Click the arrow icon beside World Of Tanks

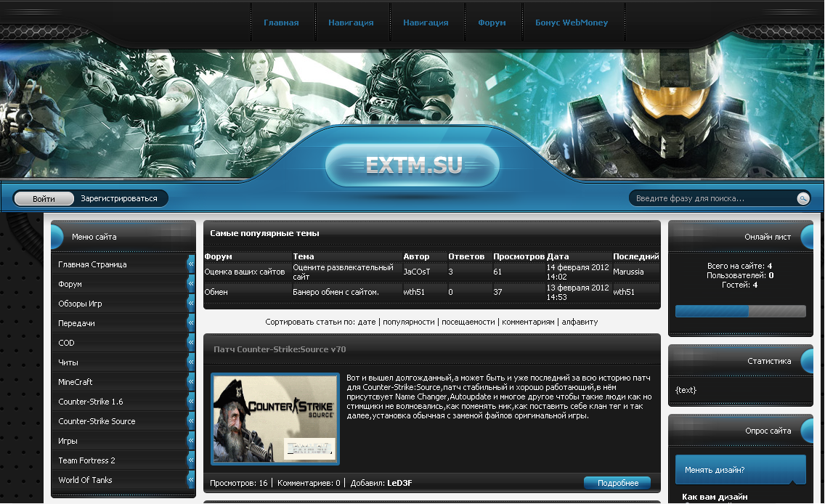click(x=191, y=480)
